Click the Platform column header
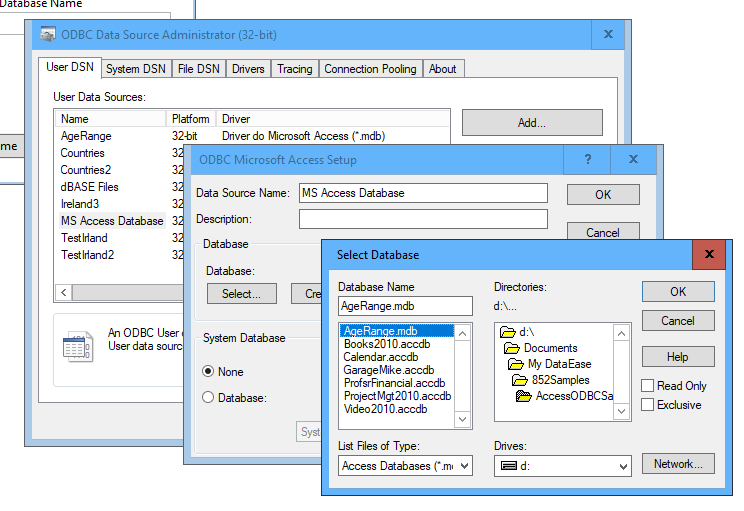The image size is (744, 511). coord(191,119)
